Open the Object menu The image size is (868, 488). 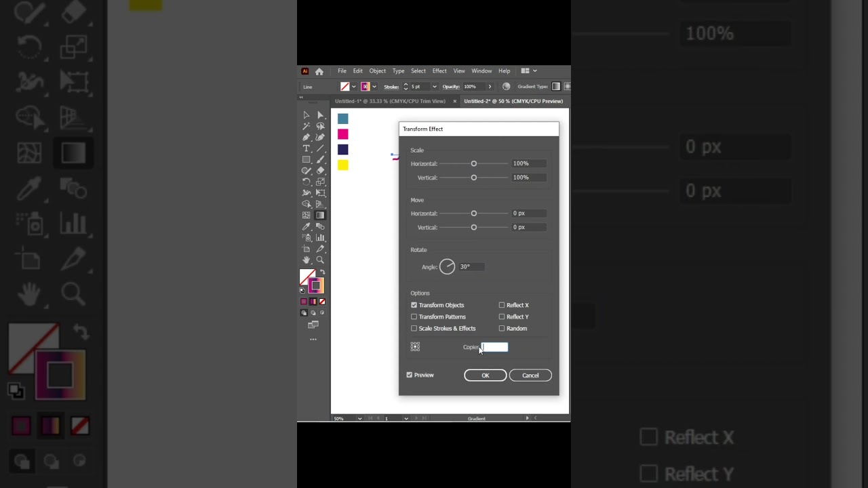[377, 71]
